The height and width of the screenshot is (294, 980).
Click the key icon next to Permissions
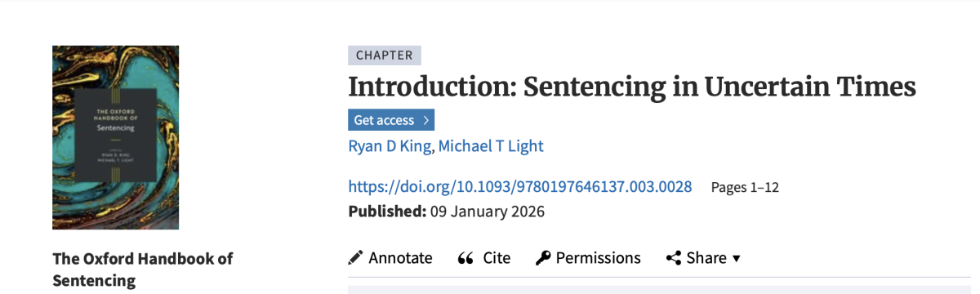[543, 258]
